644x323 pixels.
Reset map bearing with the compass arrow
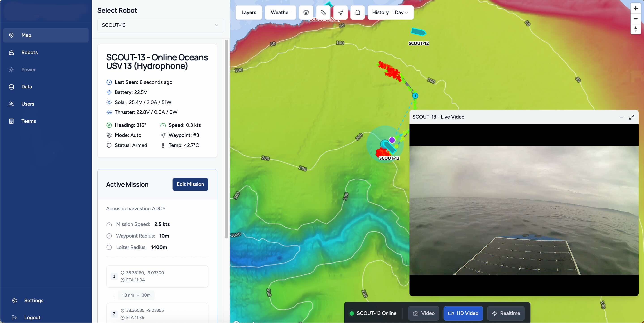tap(635, 29)
